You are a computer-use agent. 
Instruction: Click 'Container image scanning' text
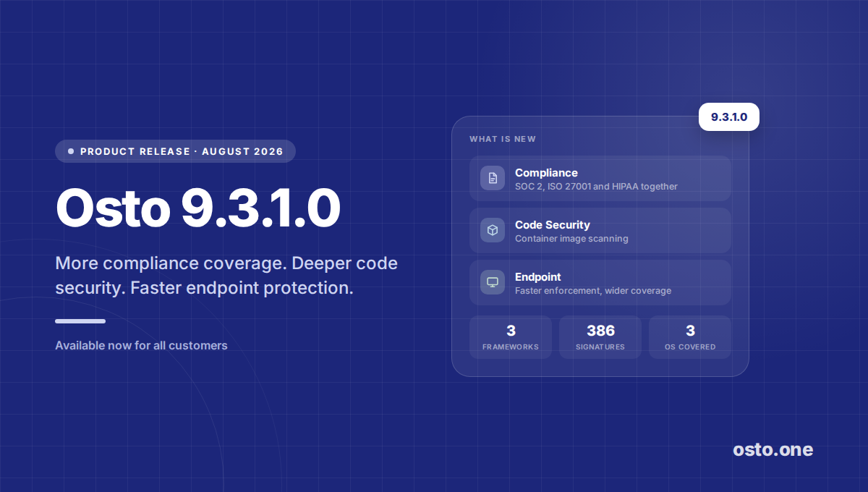(571, 239)
